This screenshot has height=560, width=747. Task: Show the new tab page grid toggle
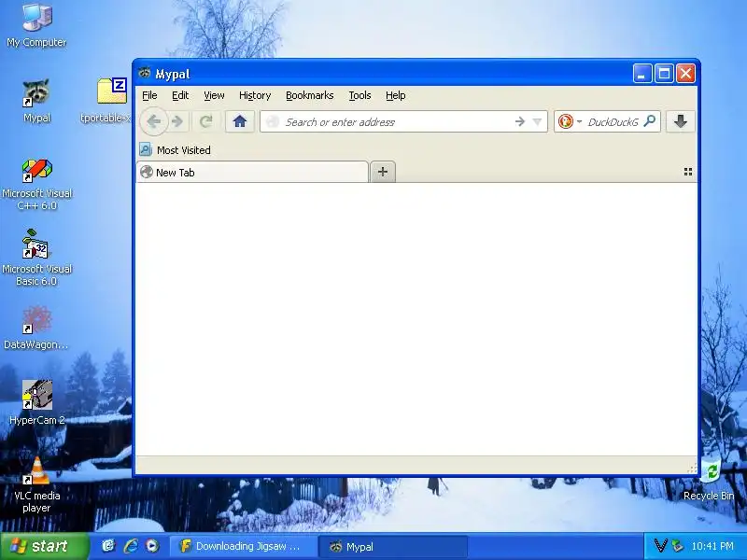click(688, 172)
